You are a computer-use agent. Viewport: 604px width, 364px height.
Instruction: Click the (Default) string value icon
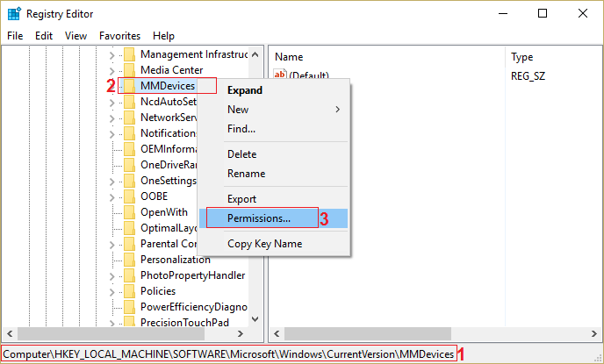[x=280, y=76]
